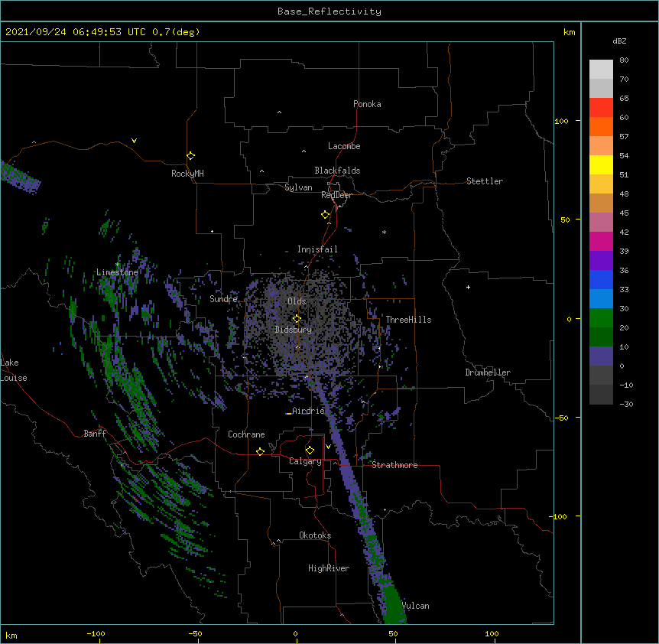Viewport: 659px width, 644px height.
Task: Pick the green 20-30 dBZ legend swatch
Action: [601, 318]
